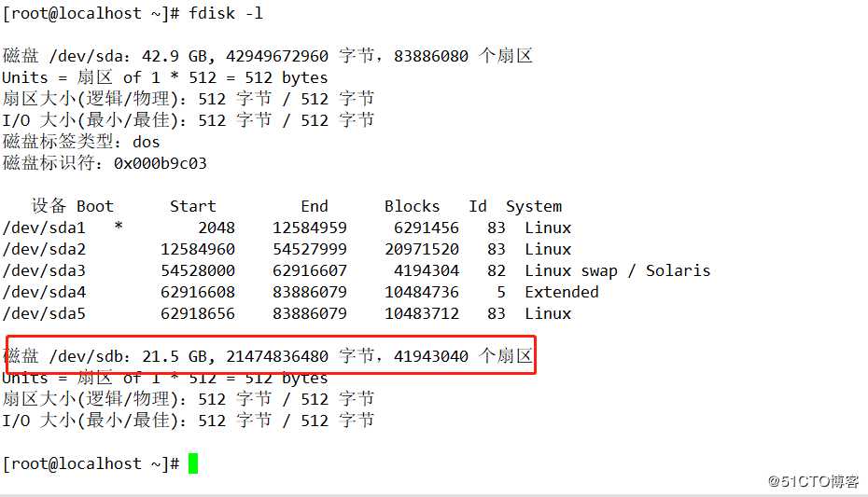Click byte count 21474836480
This screenshot has height=497, width=868.
click(277, 356)
